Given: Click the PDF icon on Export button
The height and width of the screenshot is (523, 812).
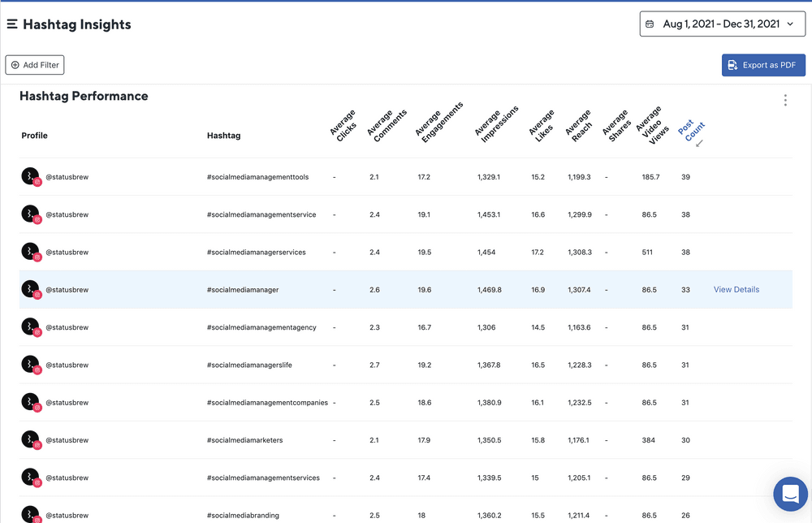Looking at the screenshot, I should 732,65.
